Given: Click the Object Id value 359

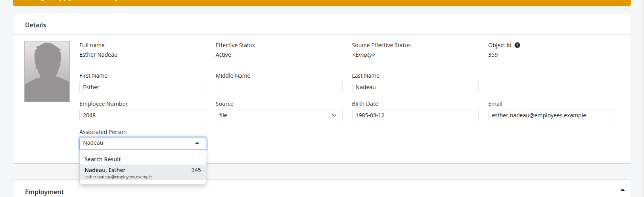Looking at the screenshot, I should coord(493,55).
